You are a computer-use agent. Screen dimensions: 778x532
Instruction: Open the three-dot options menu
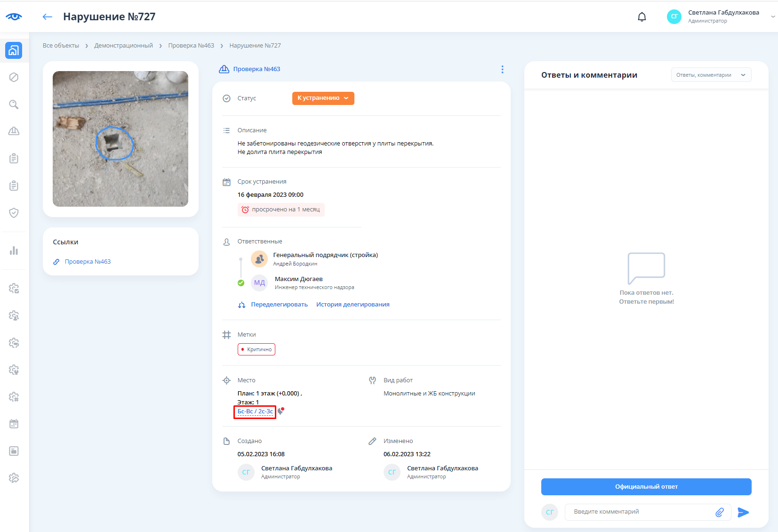pyautogui.click(x=502, y=69)
